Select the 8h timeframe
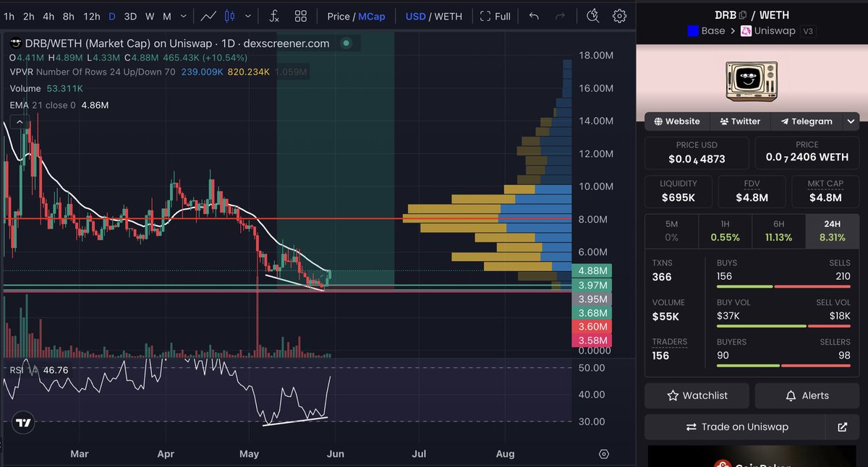 tap(69, 16)
